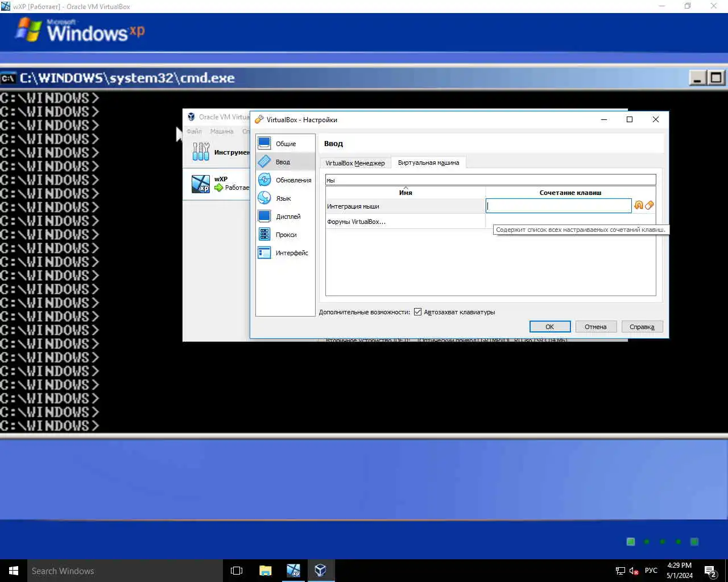Switch to the VirtualBox Менеджер tab
The image size is (728, 582).
tap(355, 163)
